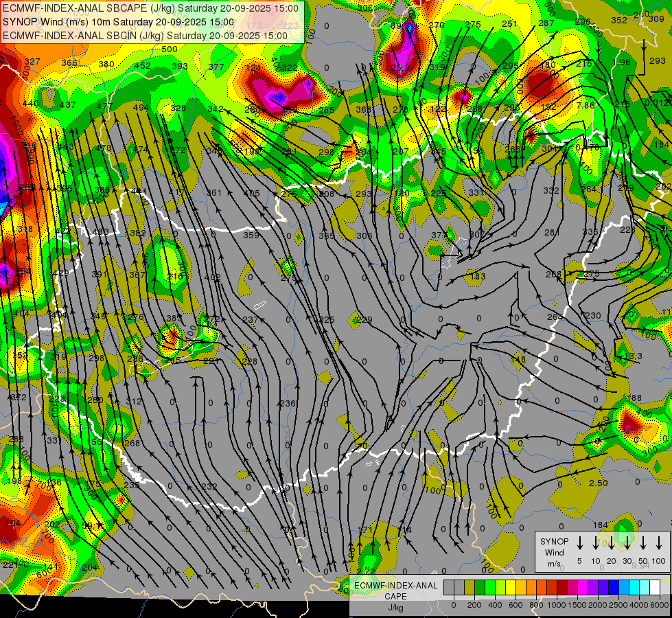672x618 pixels.
Task: Click the ECMWF-INDEX-ANAL label in bottom legend
Action: [x=395, y=586]
